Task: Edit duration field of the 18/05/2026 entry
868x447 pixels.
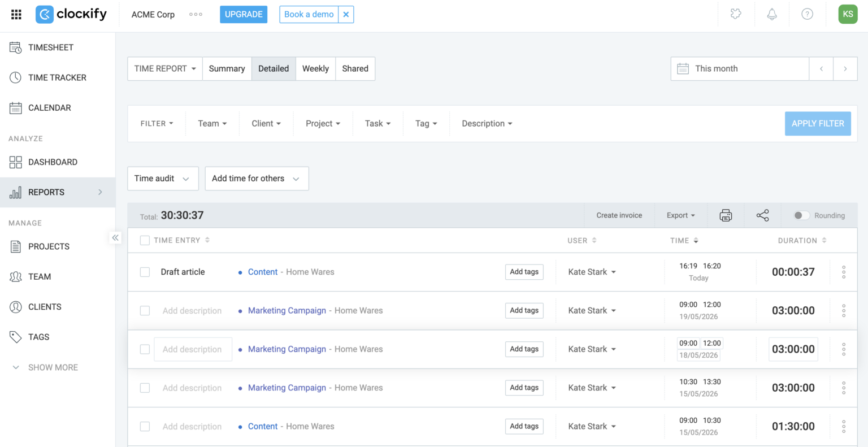Action: pyautogui.click(x=793, y=349)
